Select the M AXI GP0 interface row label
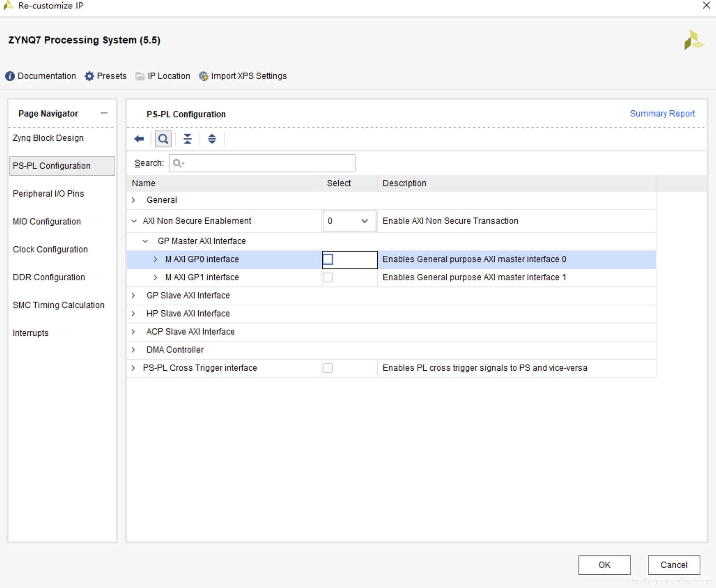This screenshot has width=716, height=588. [x=202, y=259]
